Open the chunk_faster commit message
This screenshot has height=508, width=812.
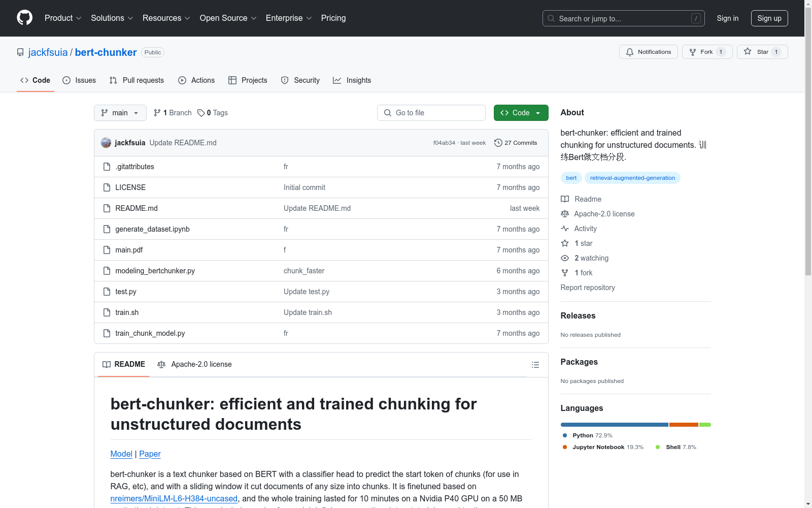coord(304,271)
